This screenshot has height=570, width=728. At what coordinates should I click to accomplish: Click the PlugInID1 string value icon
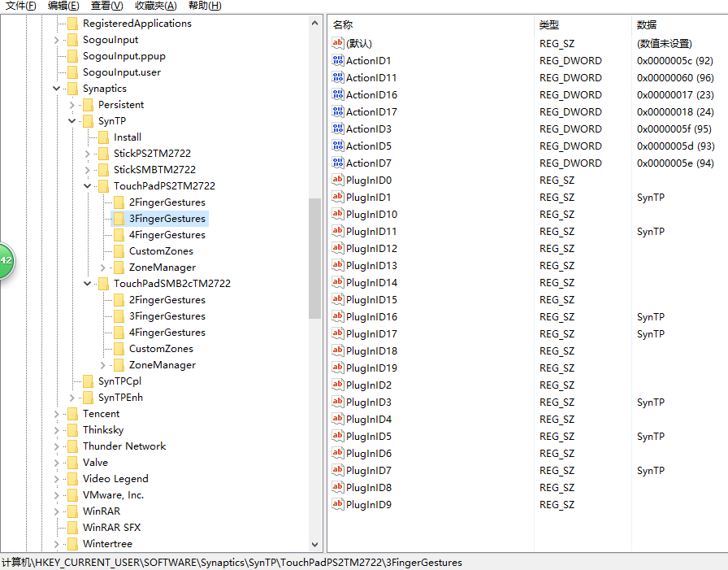click(x=337, y=197)
